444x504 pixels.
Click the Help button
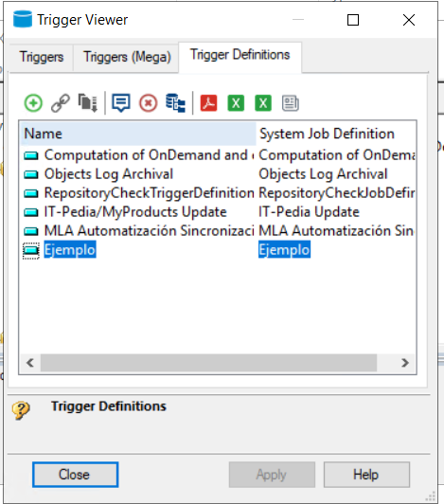coord(366,475)
